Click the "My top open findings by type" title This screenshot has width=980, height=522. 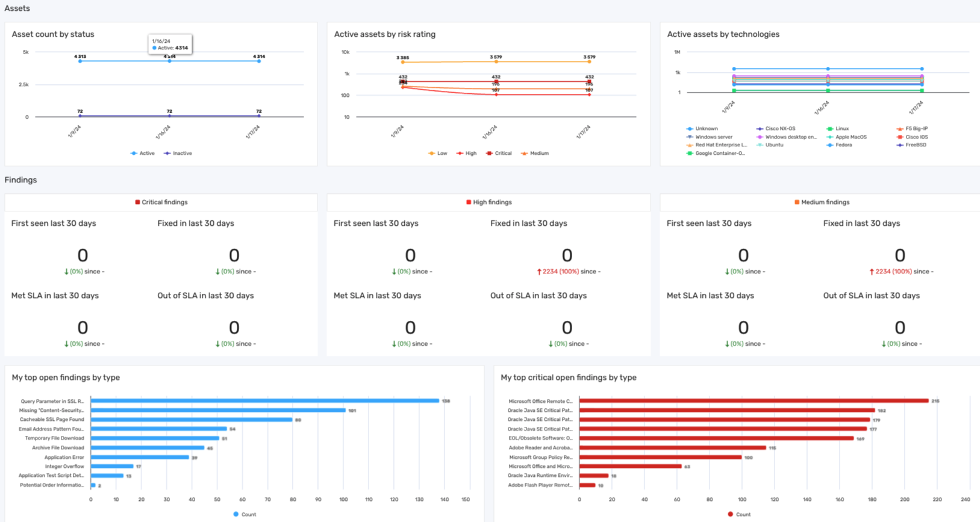[x=66, y=378]
